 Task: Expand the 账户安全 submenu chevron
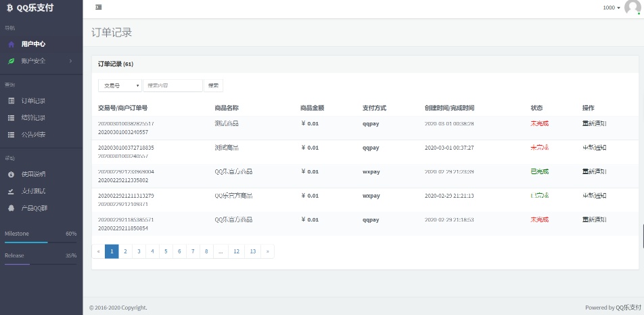(70, 61)
